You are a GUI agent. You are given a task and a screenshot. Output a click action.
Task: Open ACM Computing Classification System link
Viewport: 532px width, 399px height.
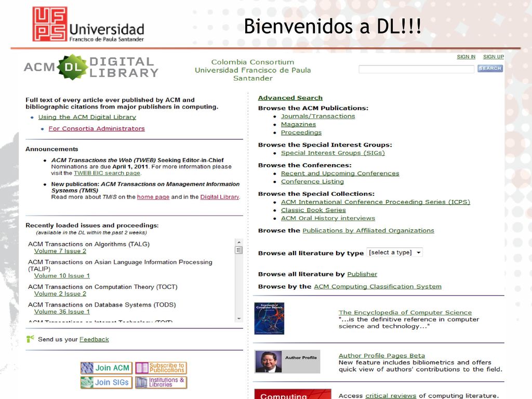click(x=378, y=286)
